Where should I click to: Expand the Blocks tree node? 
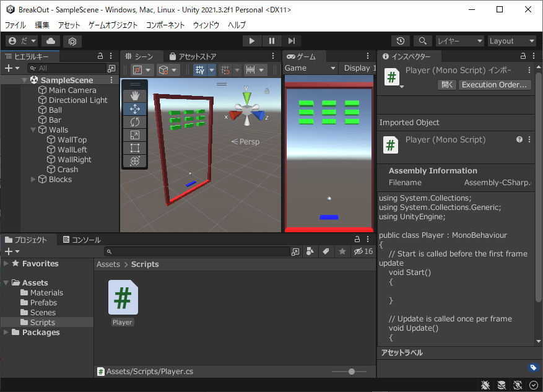coord(33,180)
